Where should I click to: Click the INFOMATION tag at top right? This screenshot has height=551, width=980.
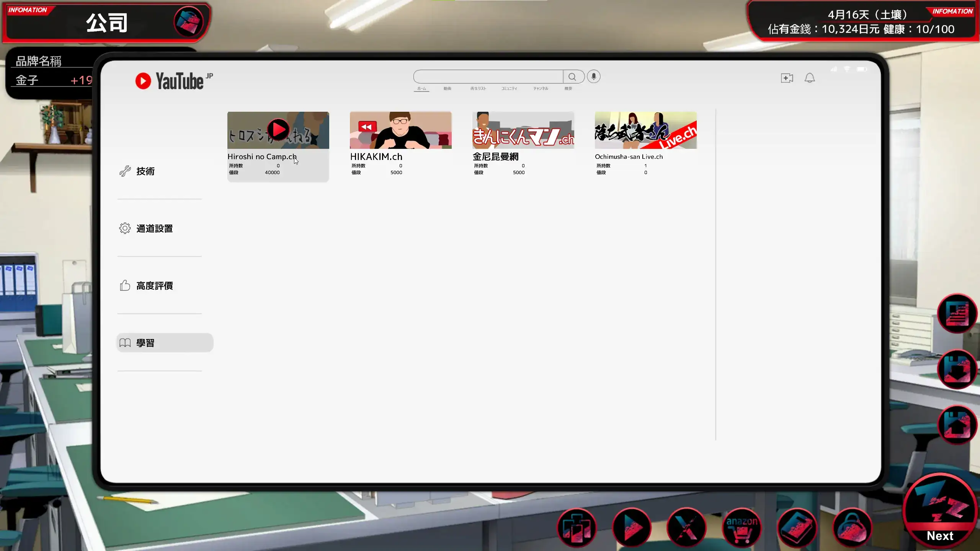pos(952,11)
